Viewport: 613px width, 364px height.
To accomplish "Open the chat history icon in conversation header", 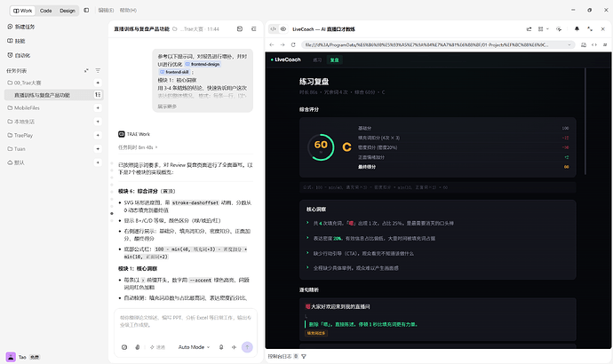I will point(240,29).
